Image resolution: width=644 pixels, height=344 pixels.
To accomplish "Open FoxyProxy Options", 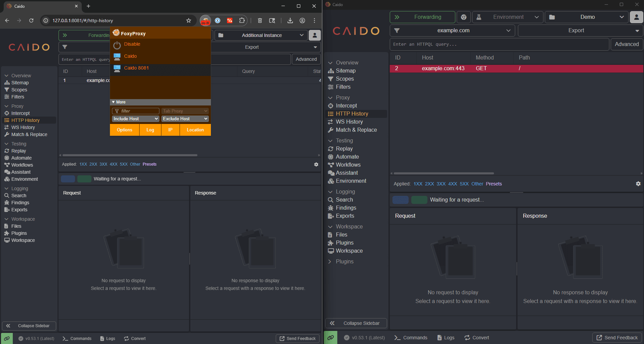I will pyautogui.click(x=124, y=130).
